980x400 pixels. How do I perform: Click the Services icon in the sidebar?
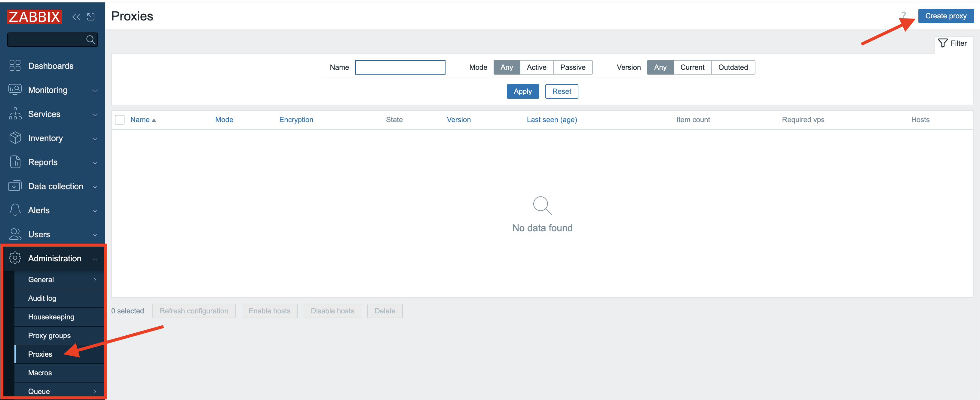[15, 114]
